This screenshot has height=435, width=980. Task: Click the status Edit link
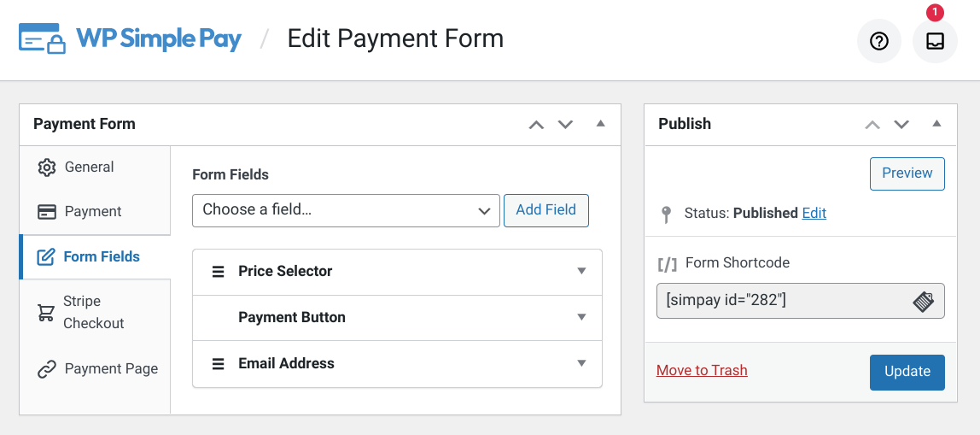point(814,214)
